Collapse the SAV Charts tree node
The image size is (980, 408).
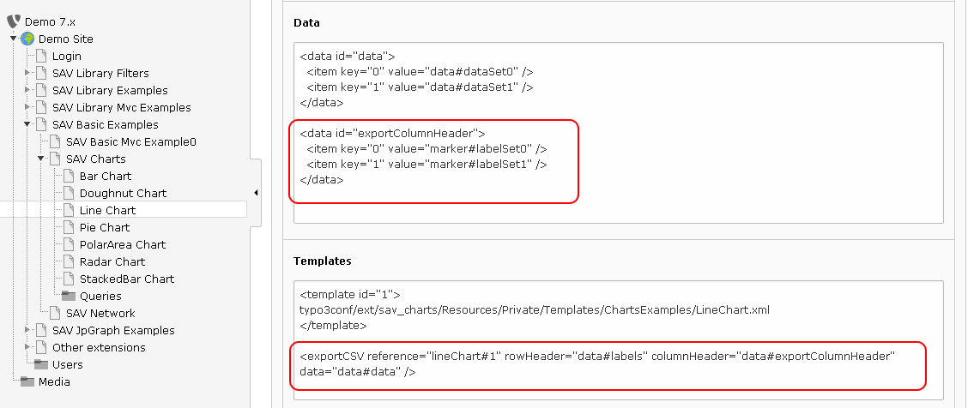tap(40, 159)
